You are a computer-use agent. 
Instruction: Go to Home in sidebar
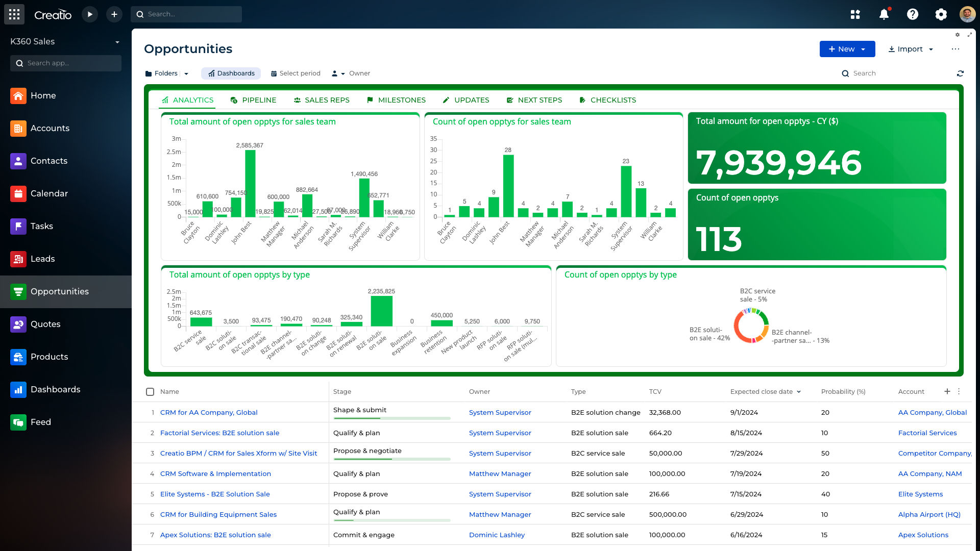tap(66, 95)
